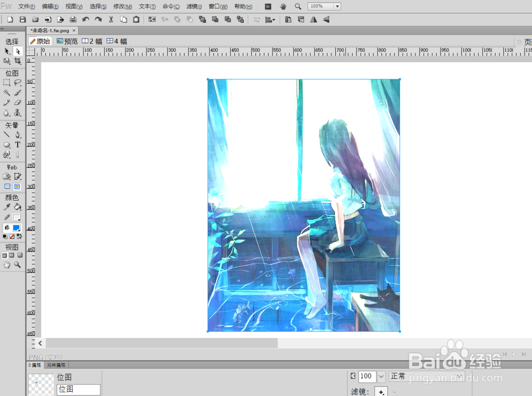This screenshot has width=532, height=396.
Task: Swap stroke and fill colors
Action: [19, 236]
